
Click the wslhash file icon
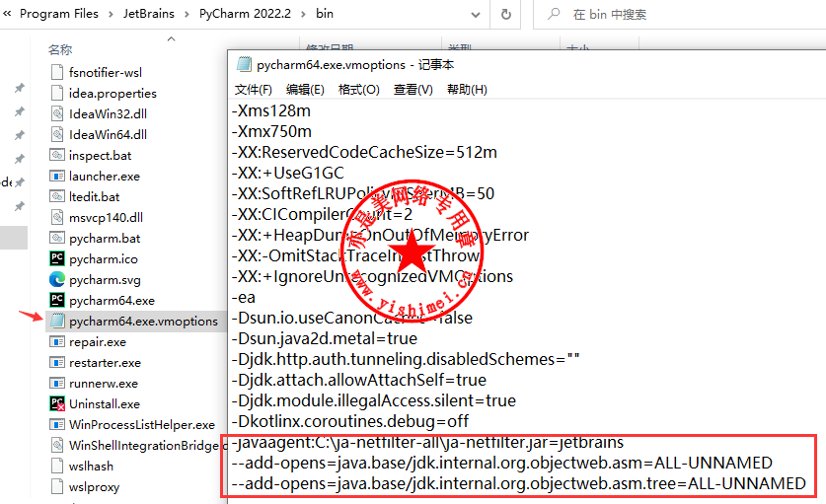(x=57, y=467)
